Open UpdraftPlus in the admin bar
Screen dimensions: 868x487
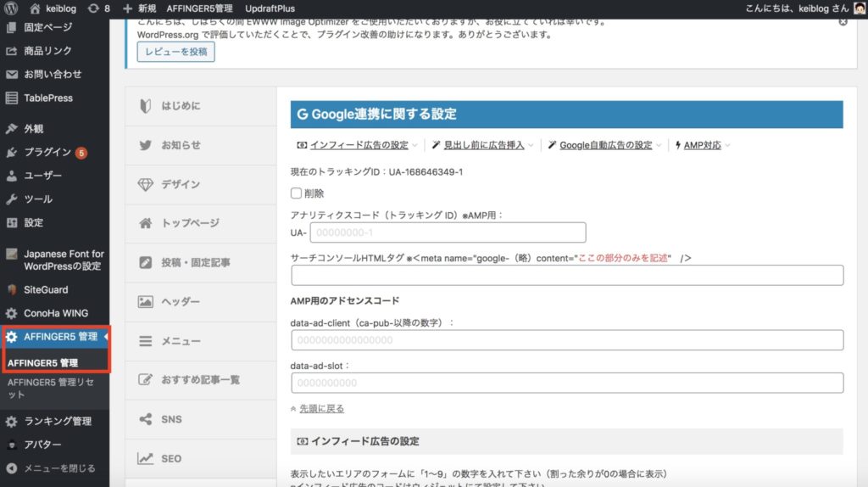pyautogui.click(x=270, y=8)
